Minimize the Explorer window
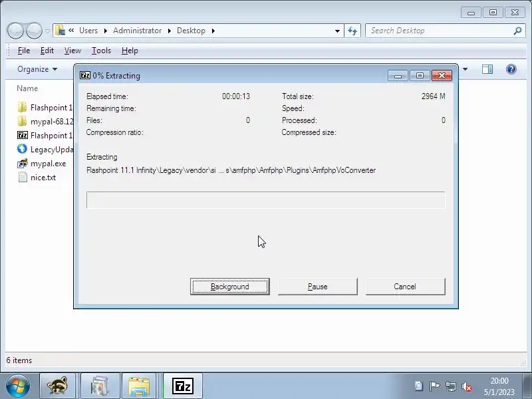The width and height of the screenshot is (532, 399). (471, 13)
